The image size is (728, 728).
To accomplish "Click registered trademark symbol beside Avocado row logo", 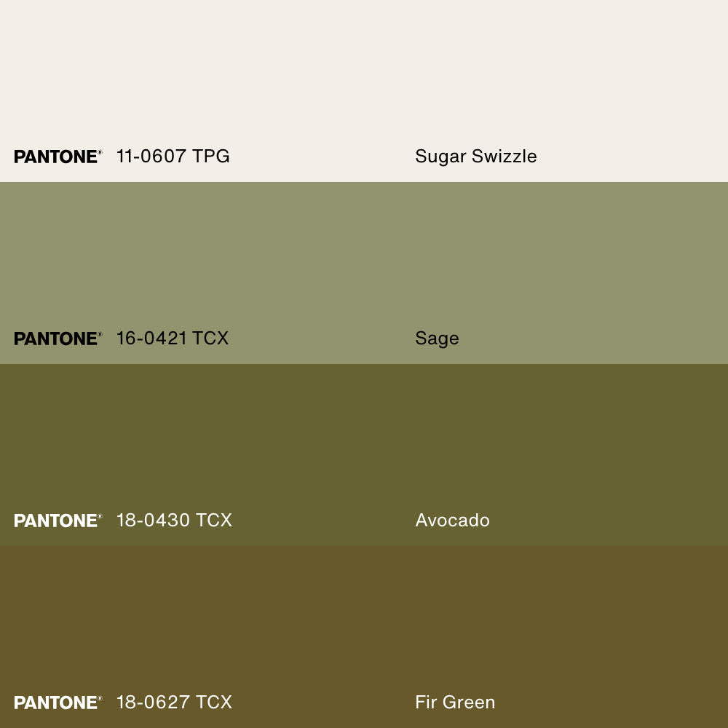I will 100,516.
